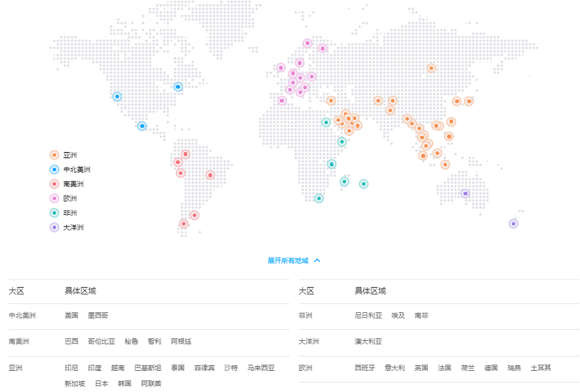Click 马来西亚 in the regions table

(261, 368)
